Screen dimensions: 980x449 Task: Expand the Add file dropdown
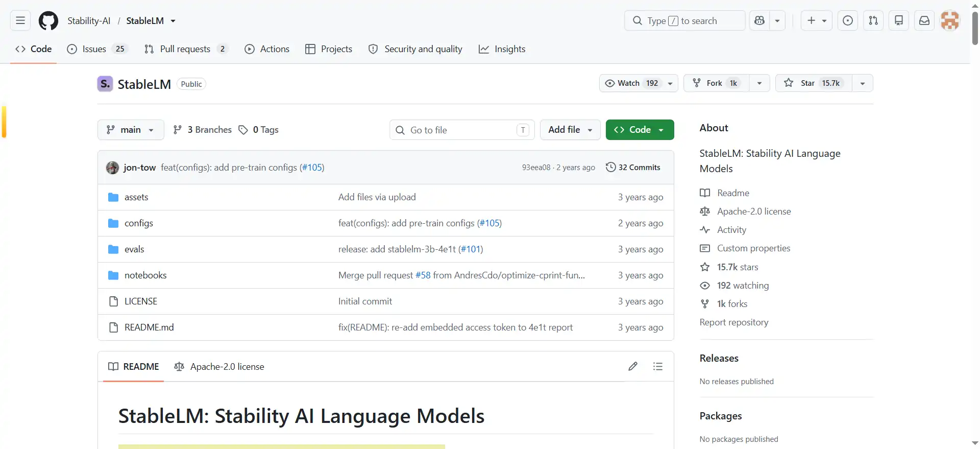[570, 130]
